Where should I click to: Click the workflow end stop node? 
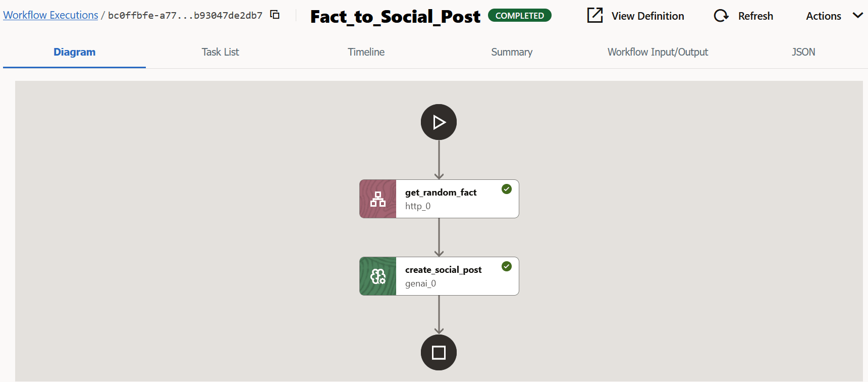pos(439,352)
